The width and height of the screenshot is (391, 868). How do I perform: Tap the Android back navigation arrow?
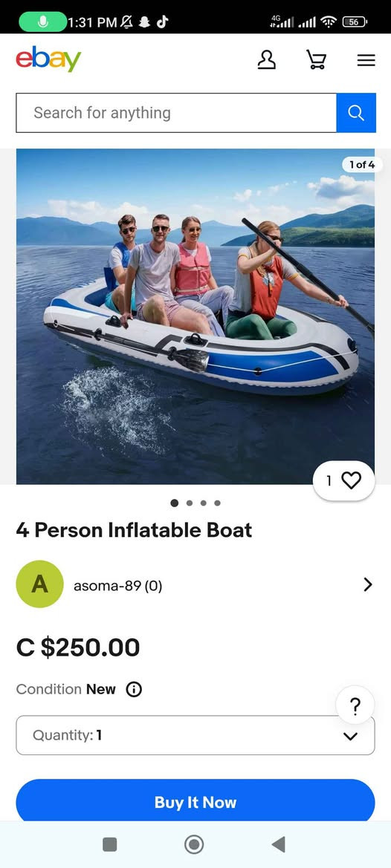click(278, 844)
